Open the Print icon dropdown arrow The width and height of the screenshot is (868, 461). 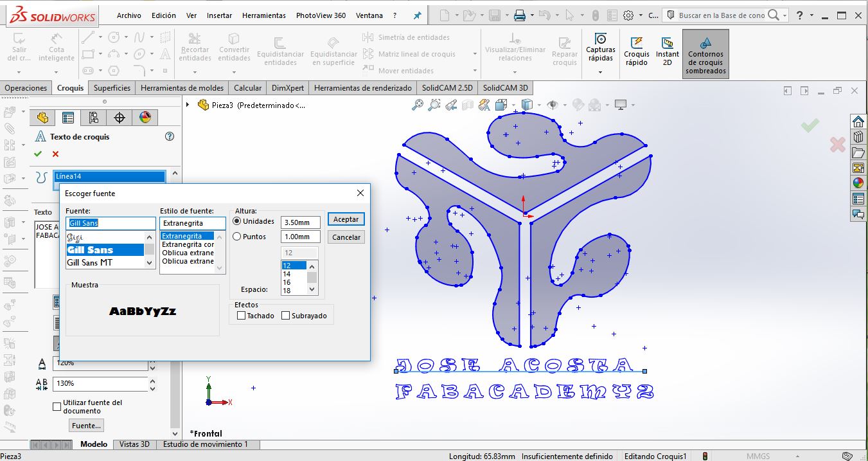click(x=531, y=15)
